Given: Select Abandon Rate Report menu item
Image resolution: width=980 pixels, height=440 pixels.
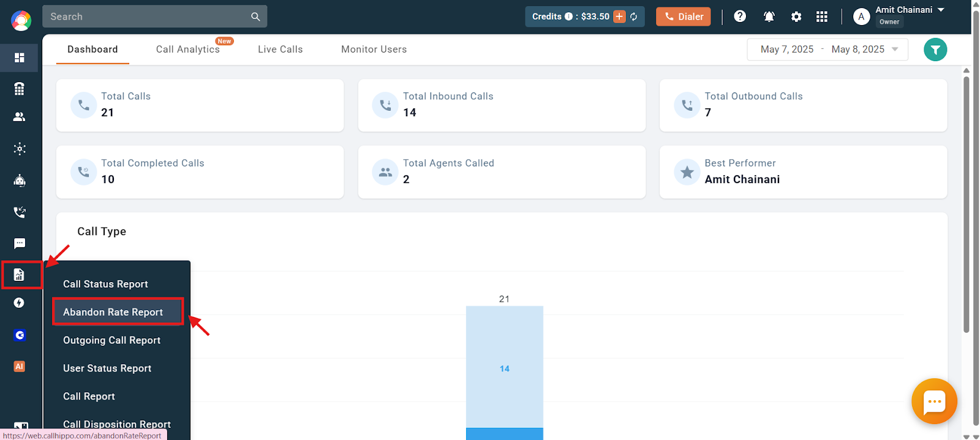Looking at the screenshot, I should [117, 312].
